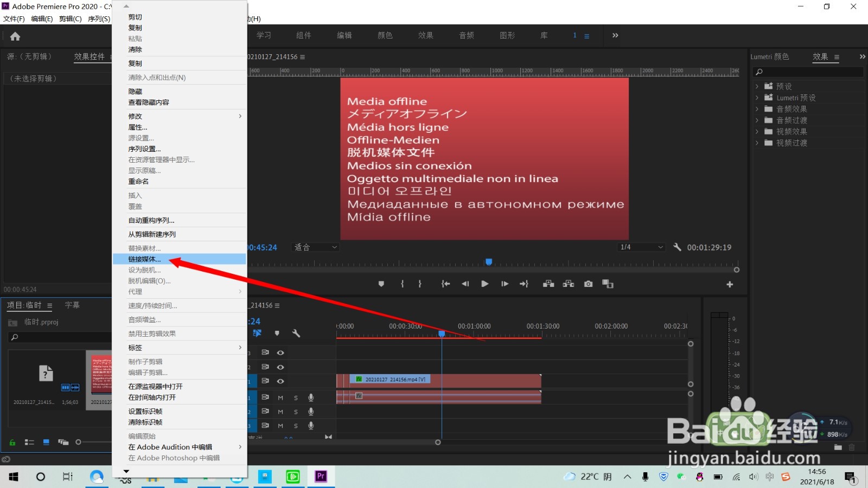Image resolution: width=868 pixels, height=488 pixels.
Task: Toggle video track 2 eye visibility
Action: (x=280, y=367)
